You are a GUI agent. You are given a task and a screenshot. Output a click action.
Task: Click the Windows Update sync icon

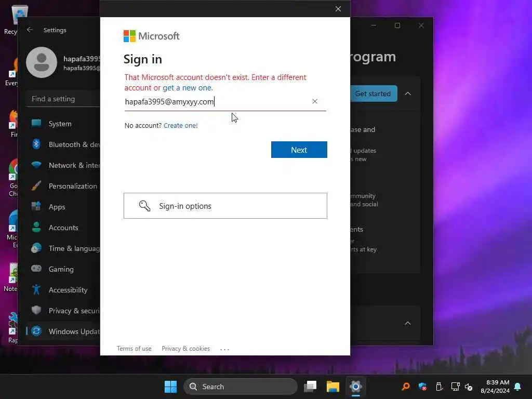tap(36, 331)
